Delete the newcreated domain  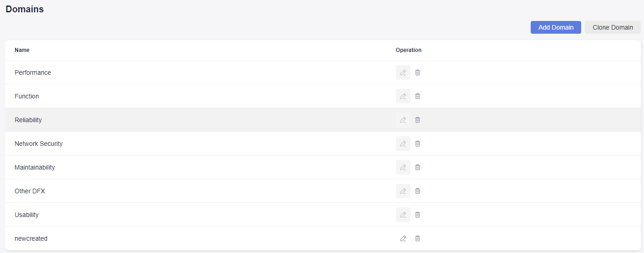coord(418,238)
